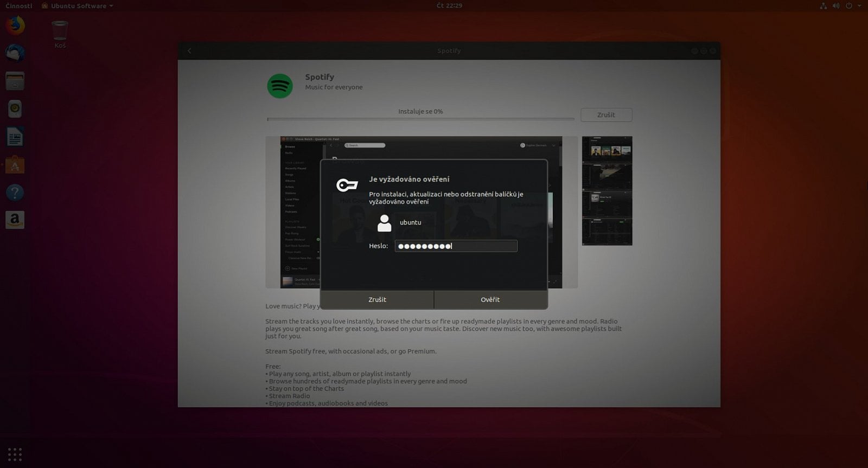Click the Ověřit button
Viewport: 868px width, 468px height.
(x=490, y=299)
